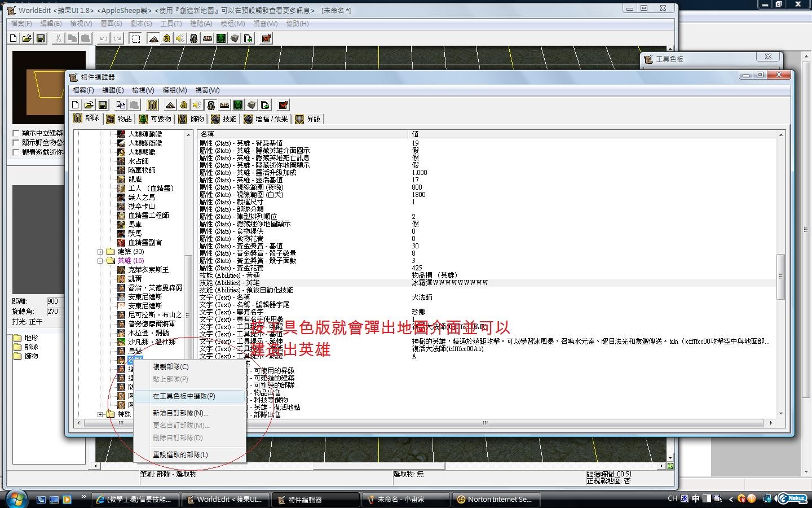Click Save icon in Object Editor toolbar

click(x=103, y=105)
